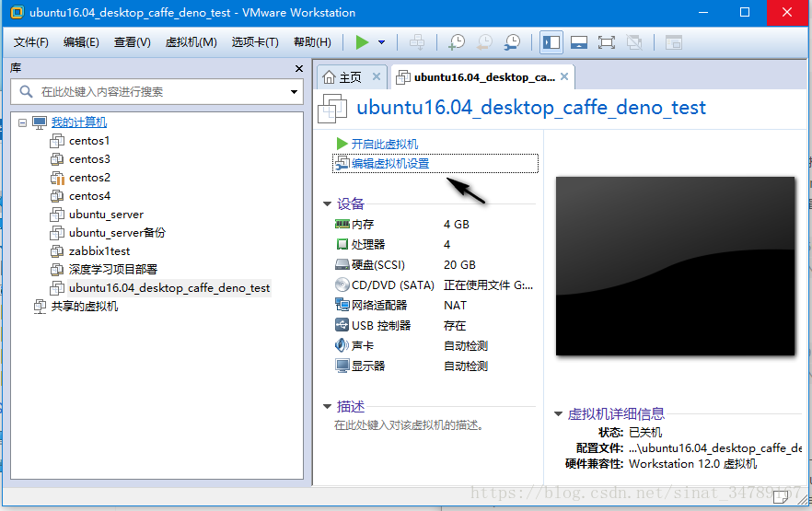Select the centos4 virtual machine
Screen dimensions: 812x511
click(x=89, y=196)
